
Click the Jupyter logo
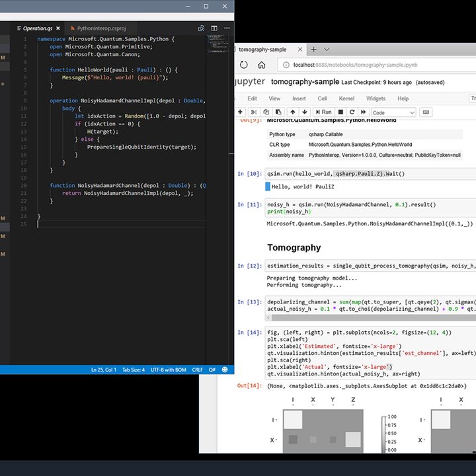(x=250, y=82)
